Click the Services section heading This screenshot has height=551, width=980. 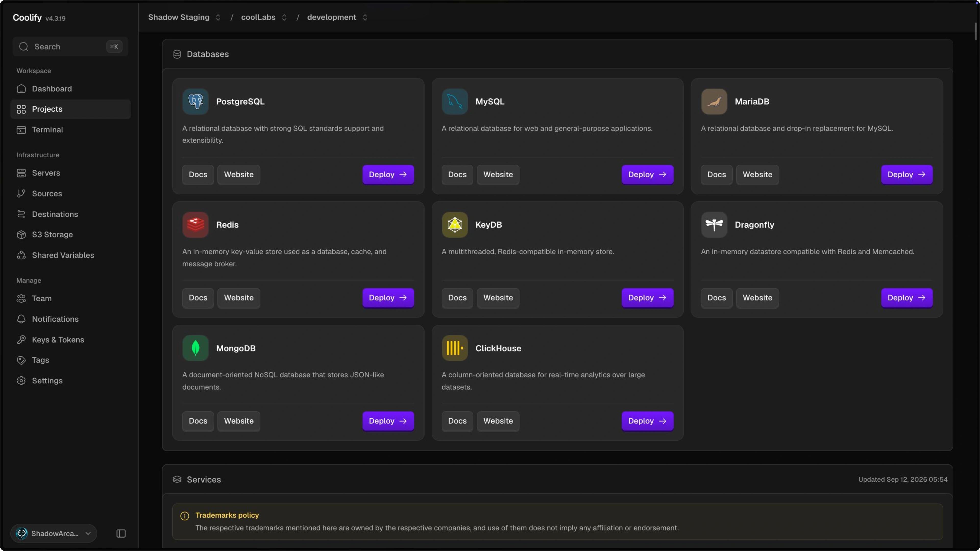click(x=204, y=480)
